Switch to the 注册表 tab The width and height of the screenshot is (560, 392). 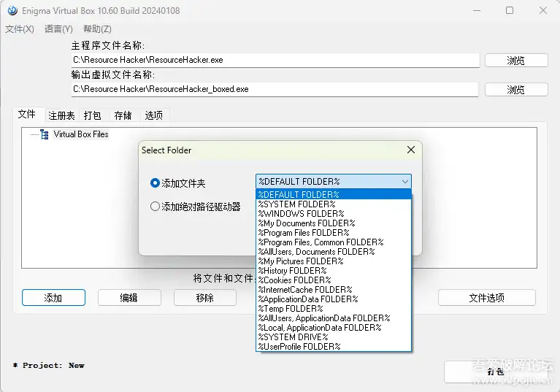pos(61,115)
